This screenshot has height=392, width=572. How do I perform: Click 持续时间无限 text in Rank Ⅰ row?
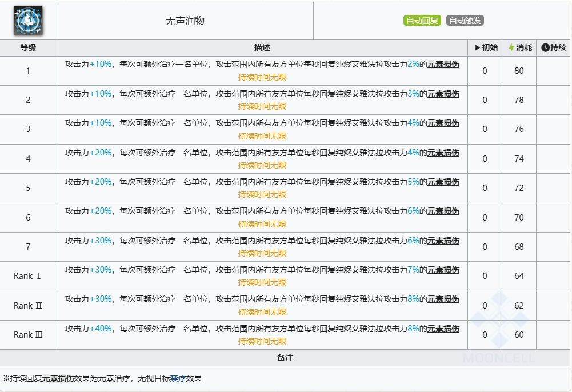[262, 282]
